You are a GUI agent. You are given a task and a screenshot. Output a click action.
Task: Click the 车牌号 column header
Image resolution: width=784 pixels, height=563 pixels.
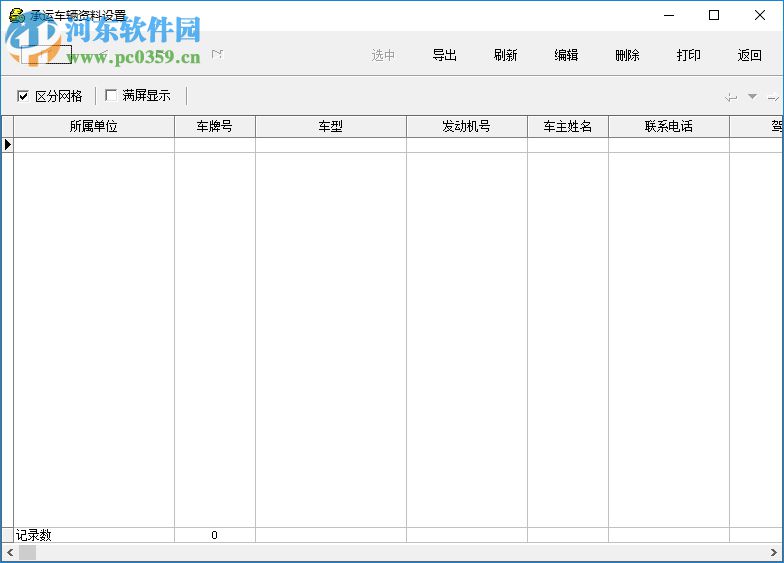pyautogui.click(x=215, y=126)
